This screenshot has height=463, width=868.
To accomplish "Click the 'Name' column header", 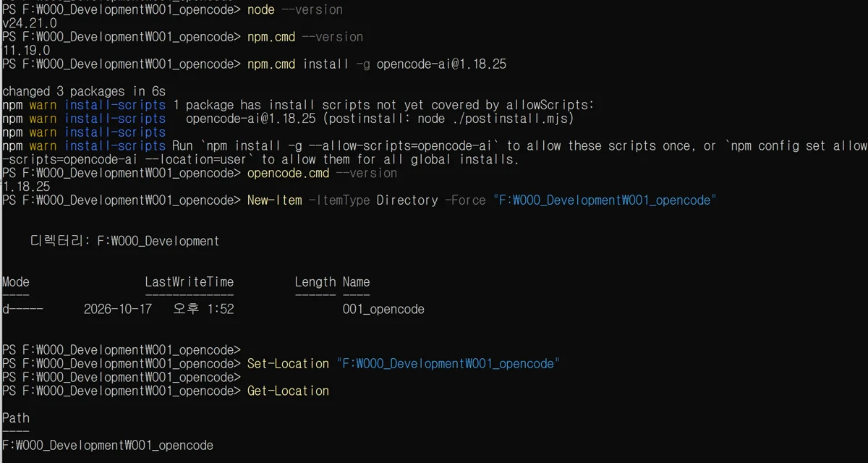I will tap(356, 282).
